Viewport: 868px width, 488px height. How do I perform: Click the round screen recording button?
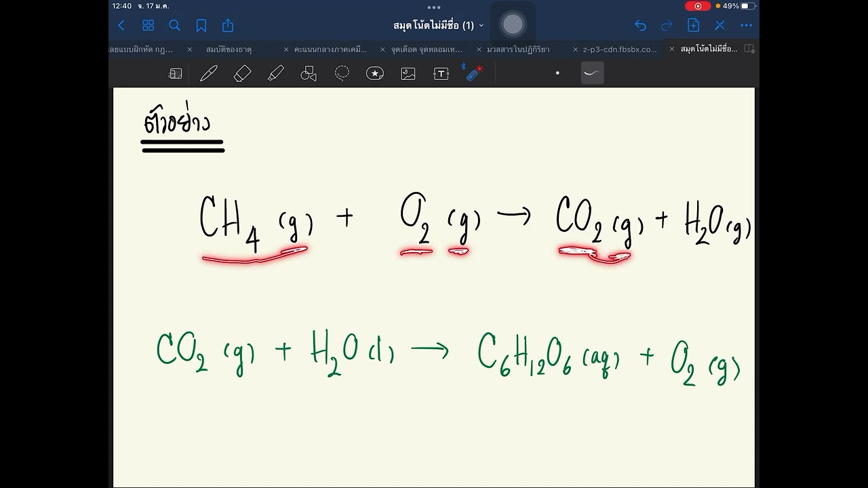pos(513,25)
